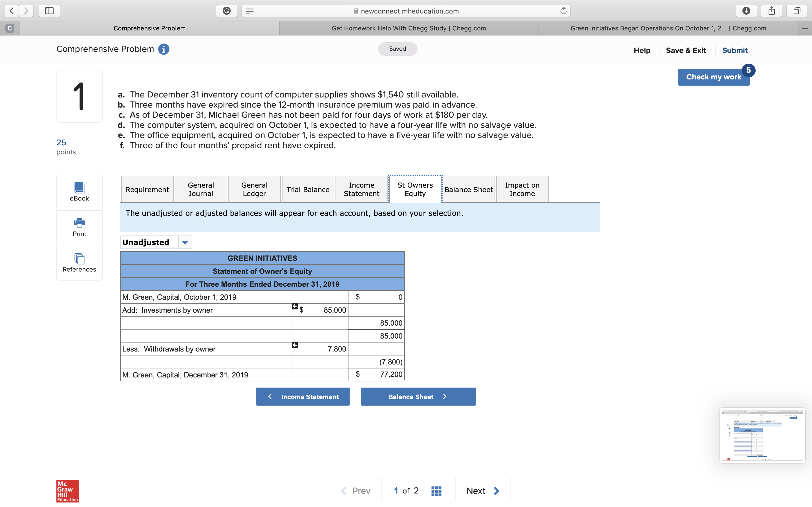Image resolution: width=812 pixels, height=507 pixels.
Task: Open the References resource
Action: point(79,263)
